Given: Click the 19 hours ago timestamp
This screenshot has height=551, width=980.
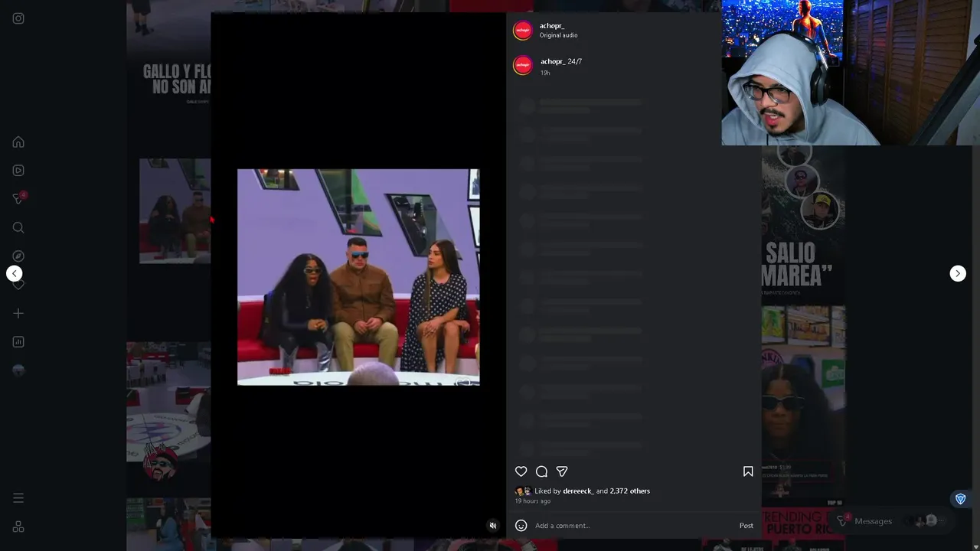Looking at the screenshot, I should [x=533, y=501].
